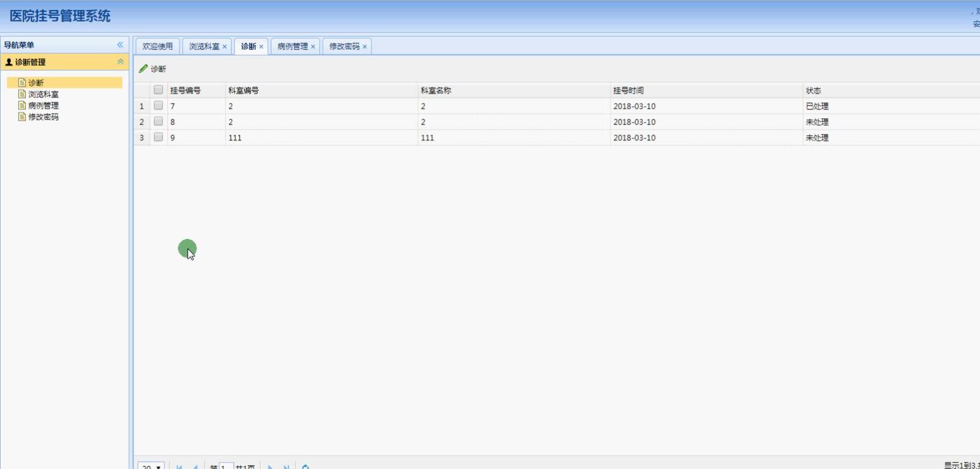
Task: Tick the checkbox for 挂号编号 9
Action: [x=158, y=137]
